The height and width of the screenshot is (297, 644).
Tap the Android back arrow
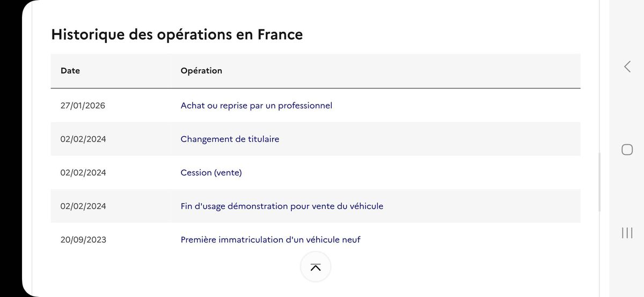[x=627, y=66]
